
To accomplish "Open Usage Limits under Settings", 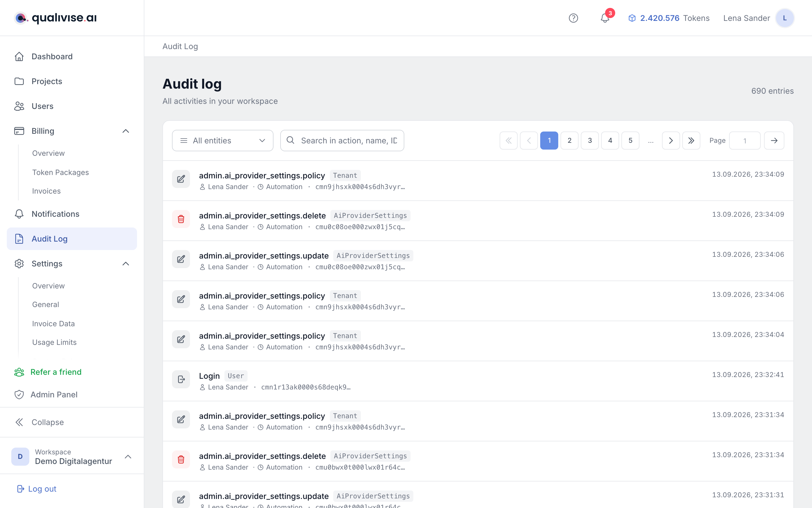I will point(54,342).
